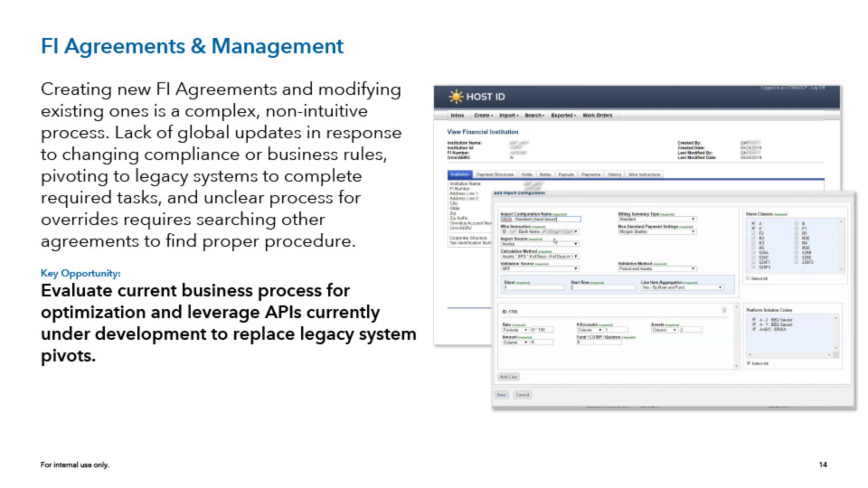Click the trash icon for line ID 1765
The image size is (868, 488).
pos(723,311)
